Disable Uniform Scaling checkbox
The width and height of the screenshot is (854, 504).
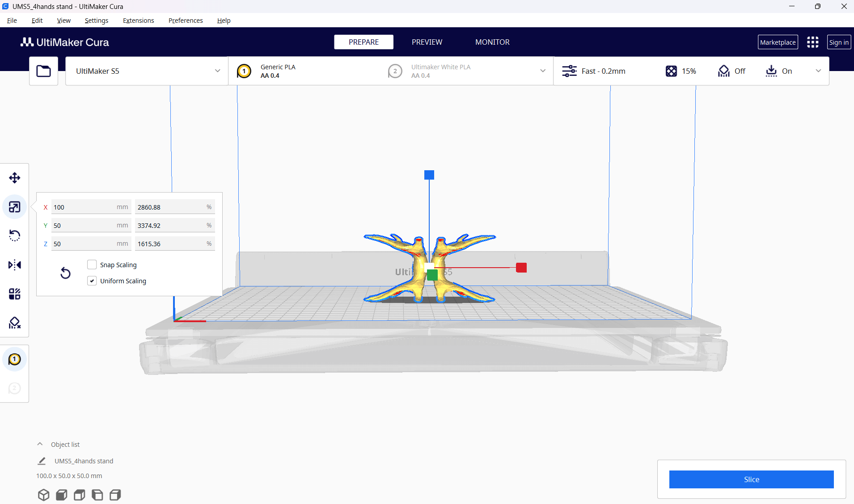(x=92, y=281)
